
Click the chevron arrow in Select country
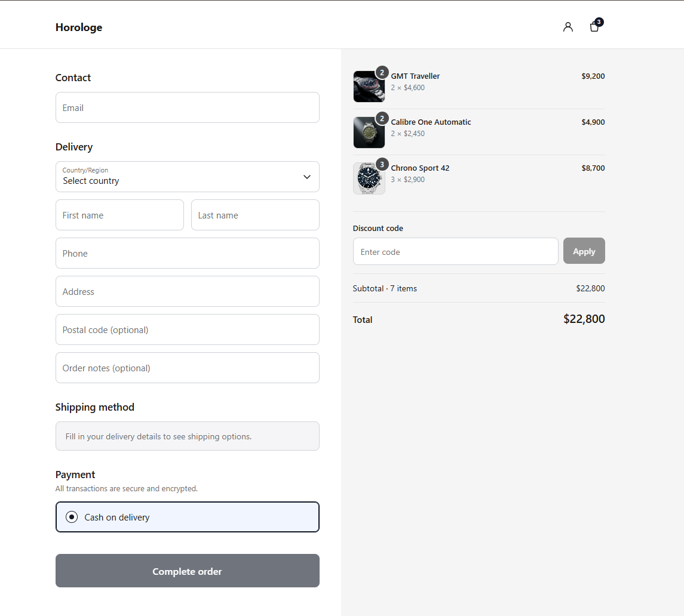pyautogui.click(x=307, y=177)
